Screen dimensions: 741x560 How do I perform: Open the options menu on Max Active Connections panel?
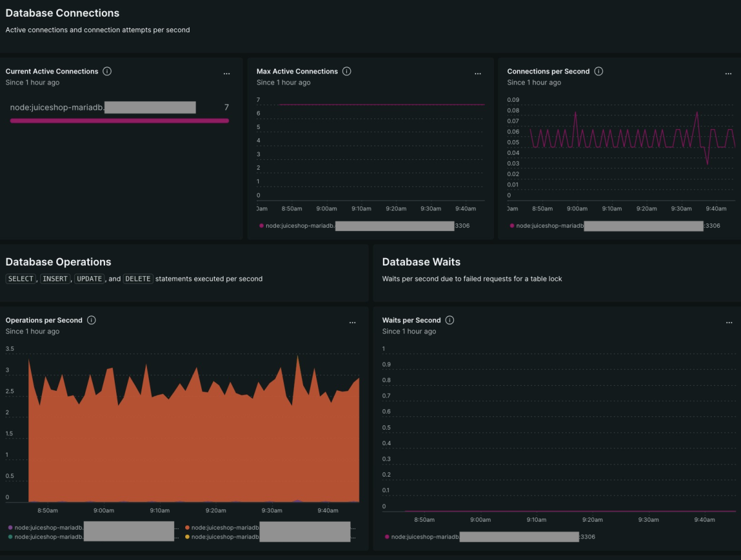pyautogui.click(x=478, y=73)
